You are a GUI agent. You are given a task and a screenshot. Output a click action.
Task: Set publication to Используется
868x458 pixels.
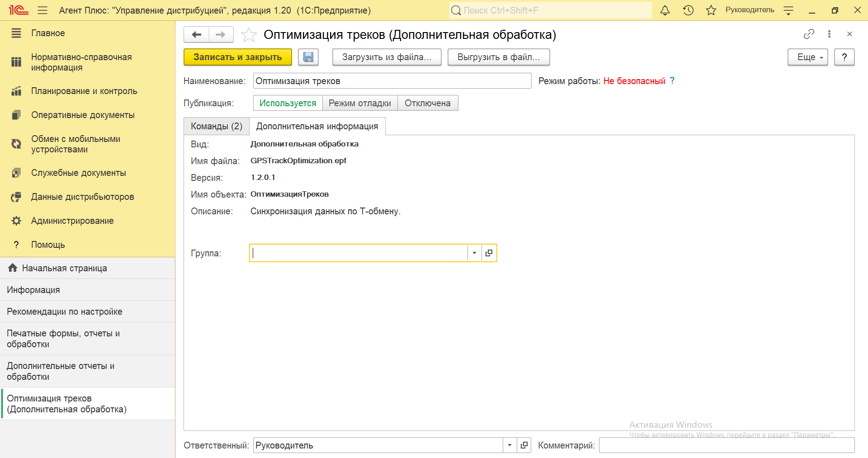tap(288, 103)
